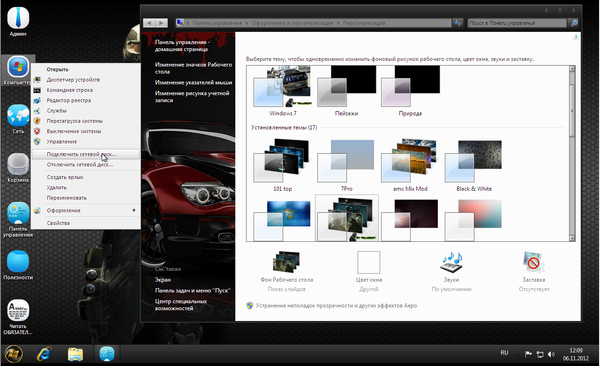Click the Оформление и персонализация breadcrumb
Image resolution: width=600 pixels, height=366 pixels.
tap(292, 23)
